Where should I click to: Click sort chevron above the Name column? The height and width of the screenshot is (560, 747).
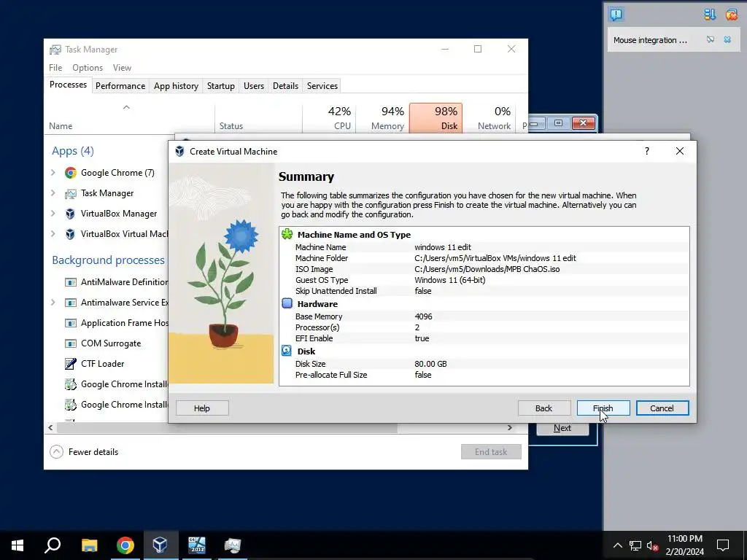tap(126, 107)
